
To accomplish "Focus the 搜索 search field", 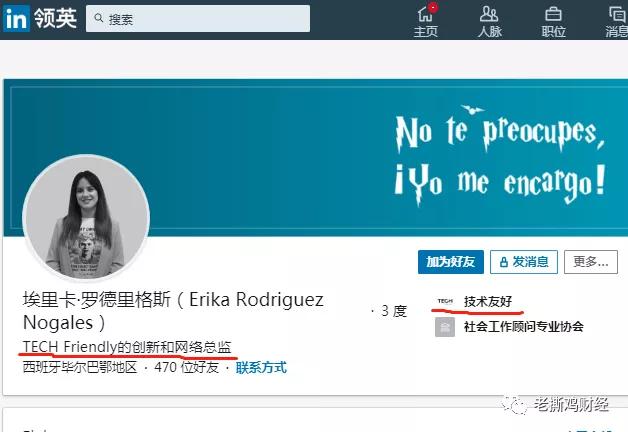I will 198,18.
